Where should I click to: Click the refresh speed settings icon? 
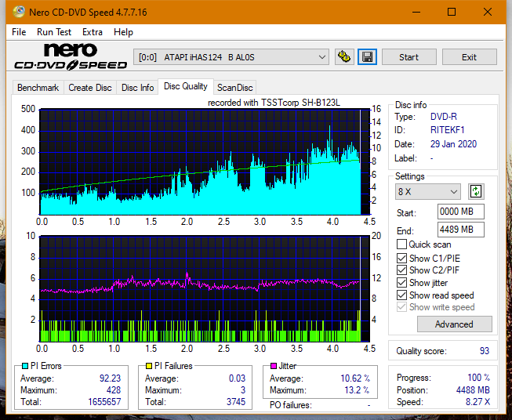pyautogui.click(x=476, y=191)
